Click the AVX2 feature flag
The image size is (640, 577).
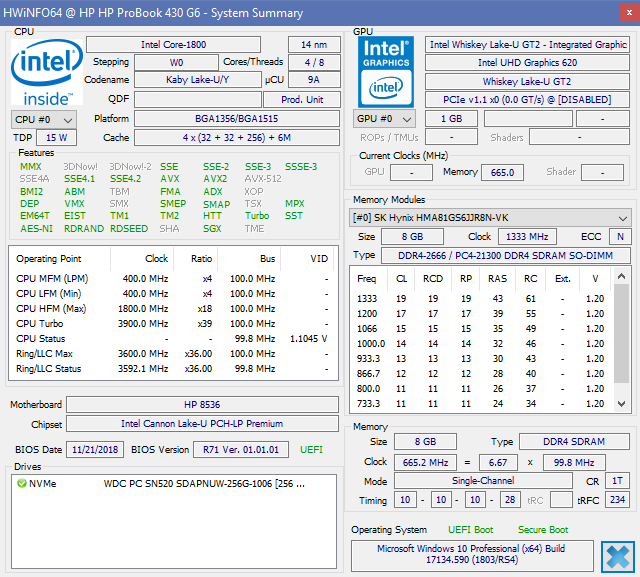click(215, 179)
